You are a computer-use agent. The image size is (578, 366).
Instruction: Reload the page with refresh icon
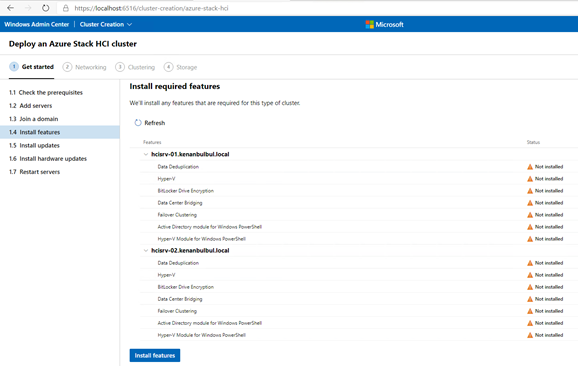click(x=45, y=8)
